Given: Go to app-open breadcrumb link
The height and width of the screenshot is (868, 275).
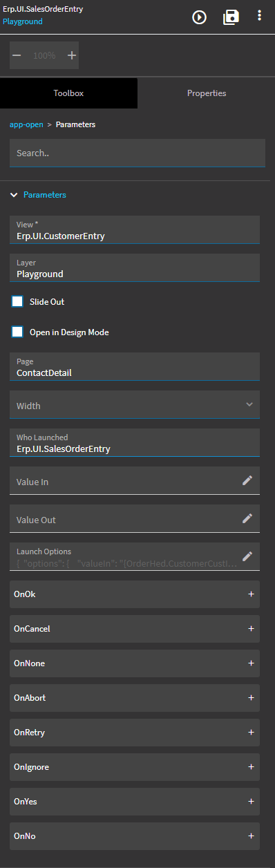Looking at the screenshot, I should point(26,124).
